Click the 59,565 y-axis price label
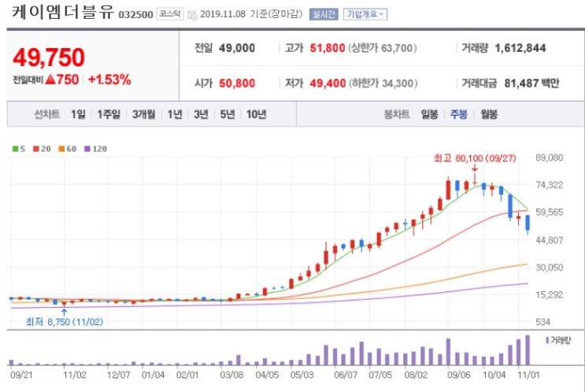Viewport: 585px width, 392px height. tap(550, 212)
